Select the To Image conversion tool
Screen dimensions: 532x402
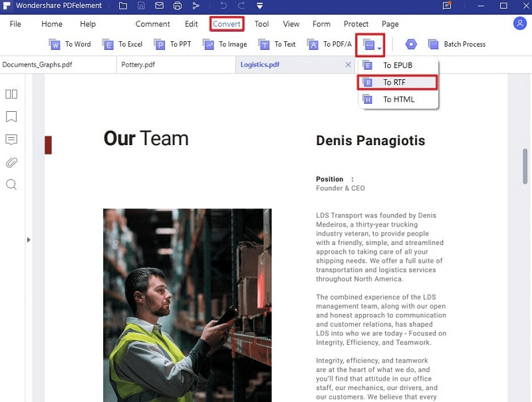(x=227, y=44)
